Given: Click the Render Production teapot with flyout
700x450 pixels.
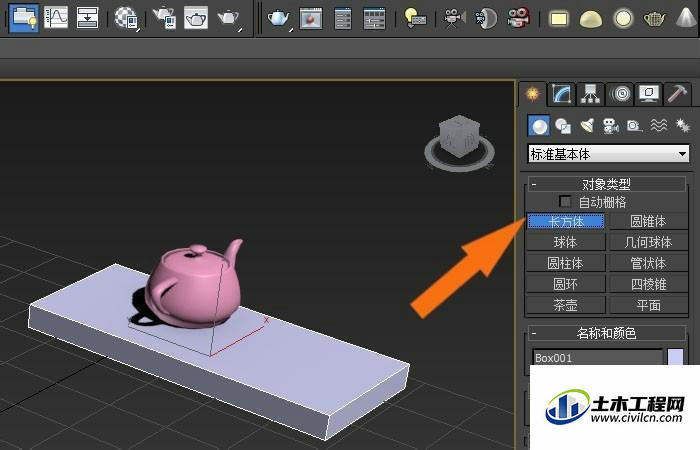Looking at the screenshot, I should click(x=229, y=18).
